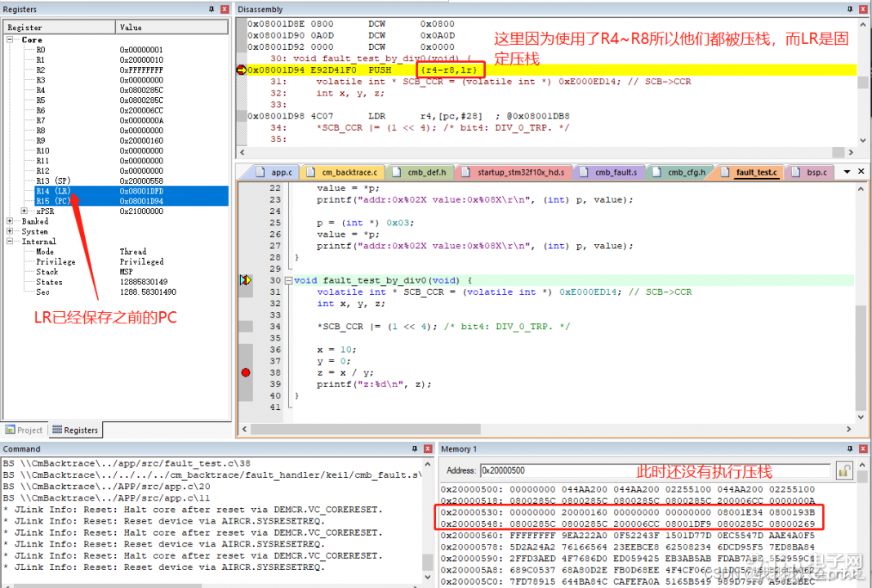Image resolution: width=872 pixels, height=588 pixels.
Task: Click the PUSH instruction line in Disassembly
Action: (550, 69)
